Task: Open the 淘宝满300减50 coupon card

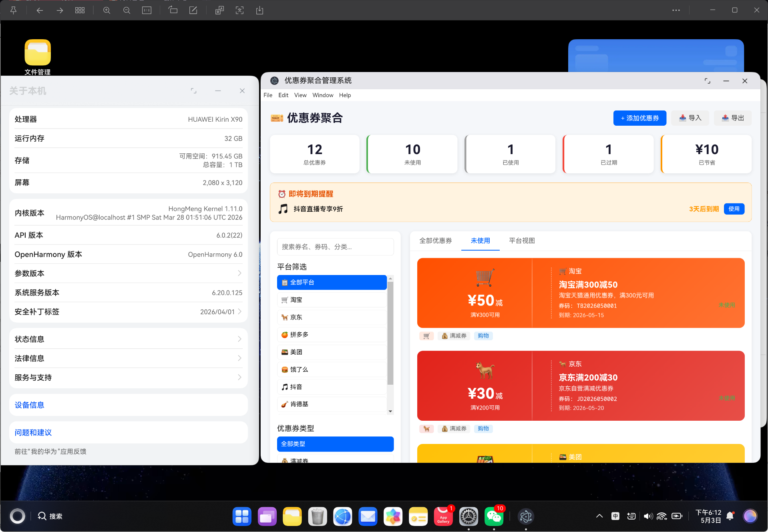Action: coord(581,293)
